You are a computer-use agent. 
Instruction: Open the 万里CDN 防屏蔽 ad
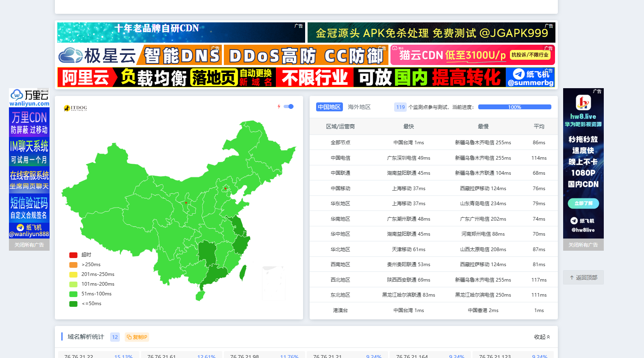(x=29, y=122)
